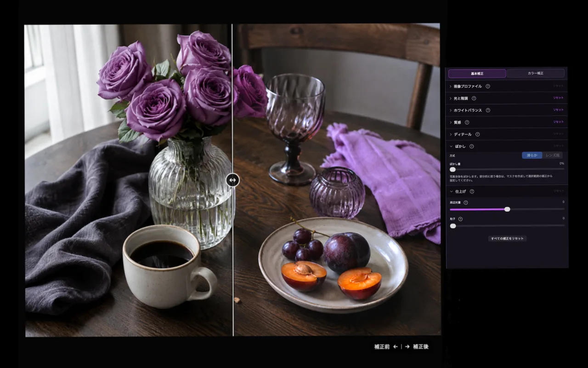
Task: Open help icon next to 仕上げ
Action: pyautogui.click(x=472, y=191)
